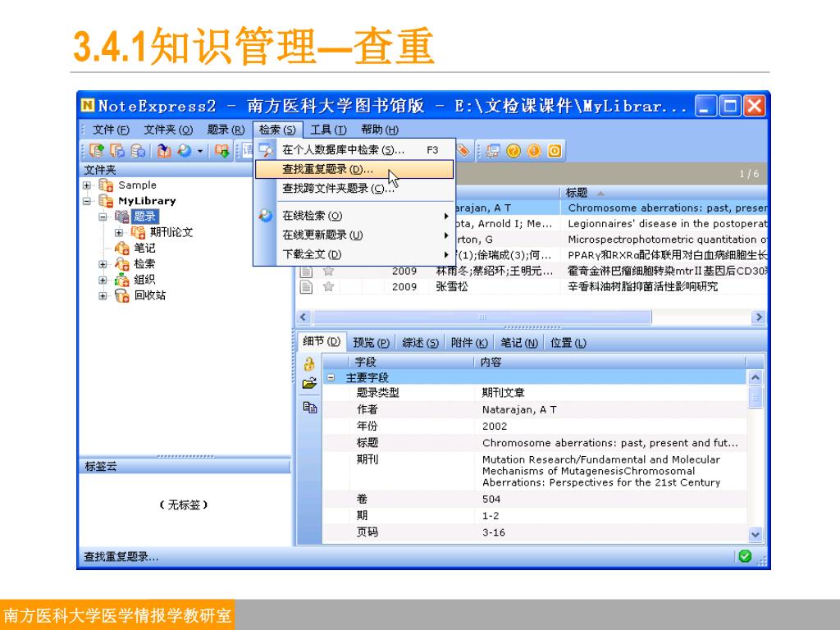
Task: Open the 文件(F) menu
Action: pyautogui.click(x=111, y=130)
